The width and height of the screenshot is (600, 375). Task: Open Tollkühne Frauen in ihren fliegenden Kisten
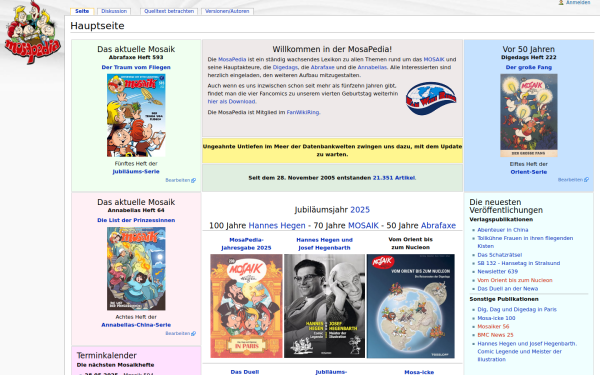[x=525, y=242]
